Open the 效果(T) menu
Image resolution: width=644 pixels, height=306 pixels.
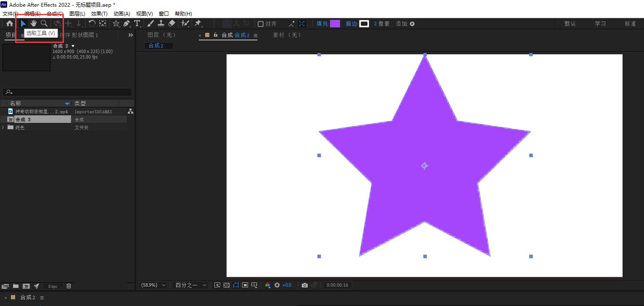[99, 13]
